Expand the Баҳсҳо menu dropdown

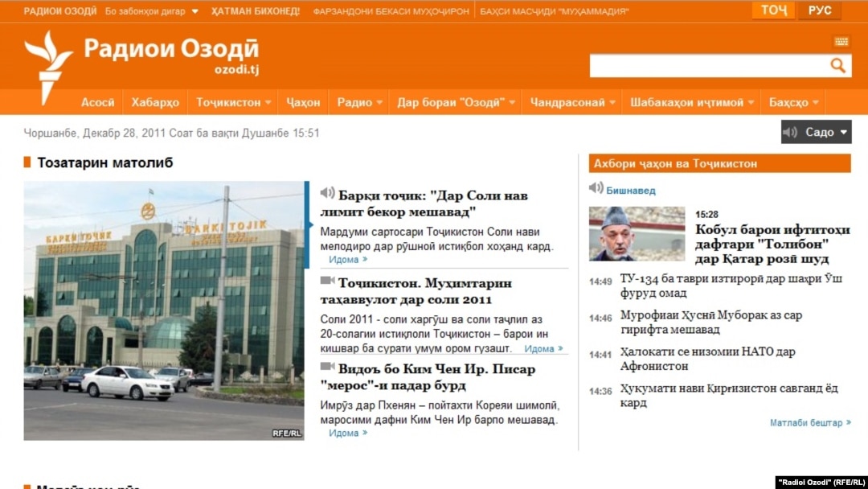[816, 102]
